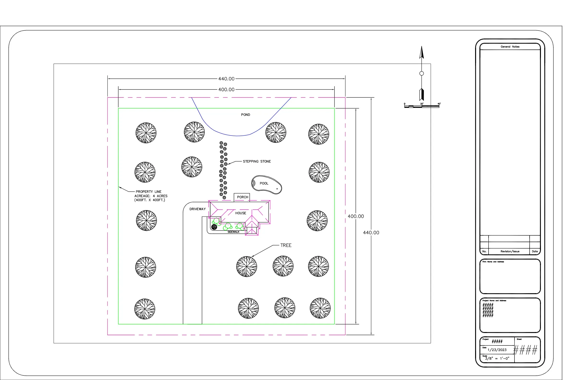
Task: Click the No. column header
Action: click(484, 251)
